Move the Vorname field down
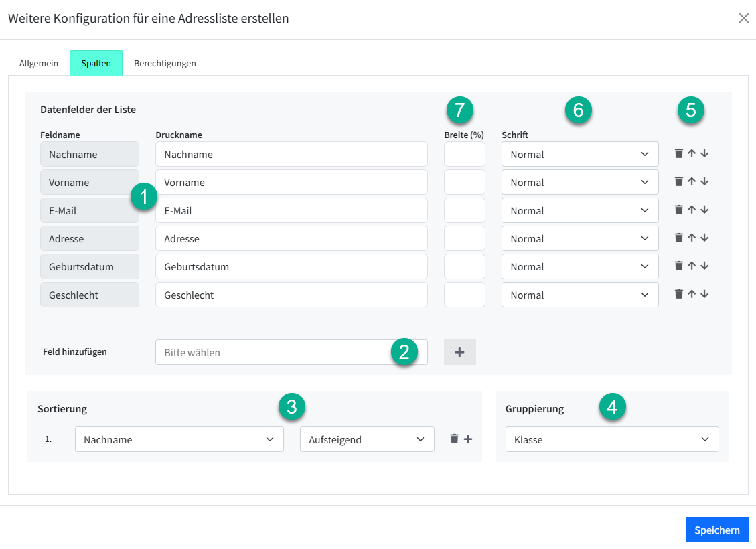The height and width of the screenshot is (549, 756). point(704,182)
